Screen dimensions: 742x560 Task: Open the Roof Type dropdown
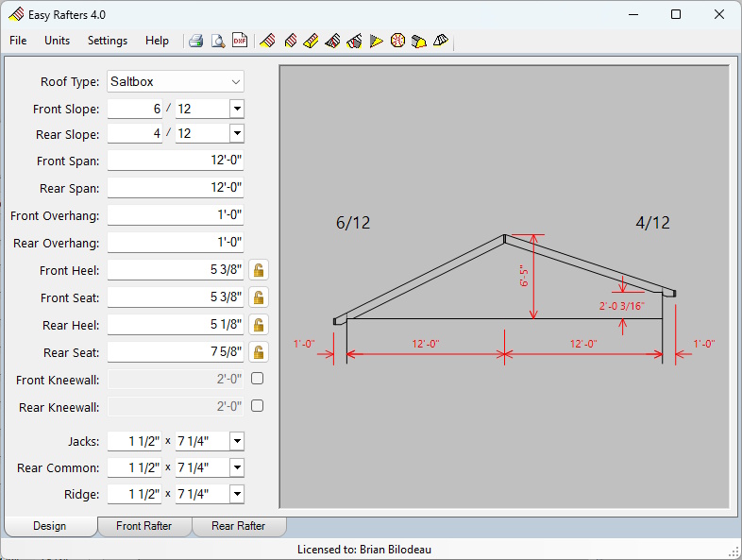click(176, 82)
